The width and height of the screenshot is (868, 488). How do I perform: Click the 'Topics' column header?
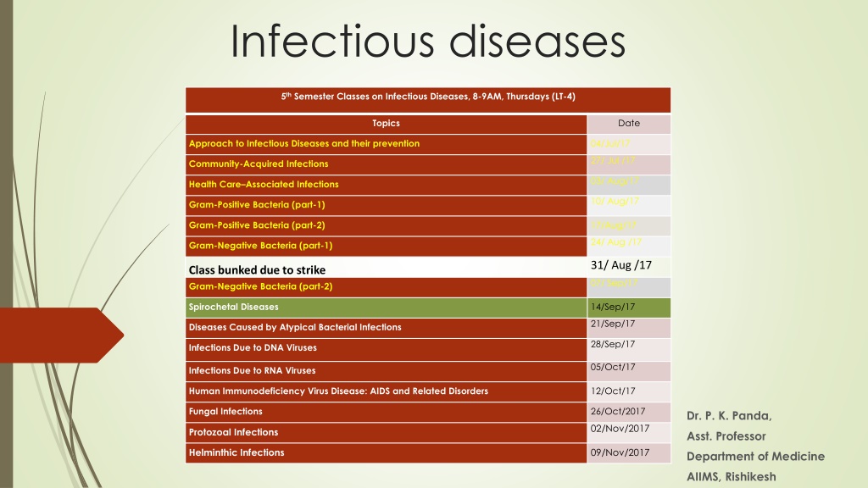(x=386, y=124)
